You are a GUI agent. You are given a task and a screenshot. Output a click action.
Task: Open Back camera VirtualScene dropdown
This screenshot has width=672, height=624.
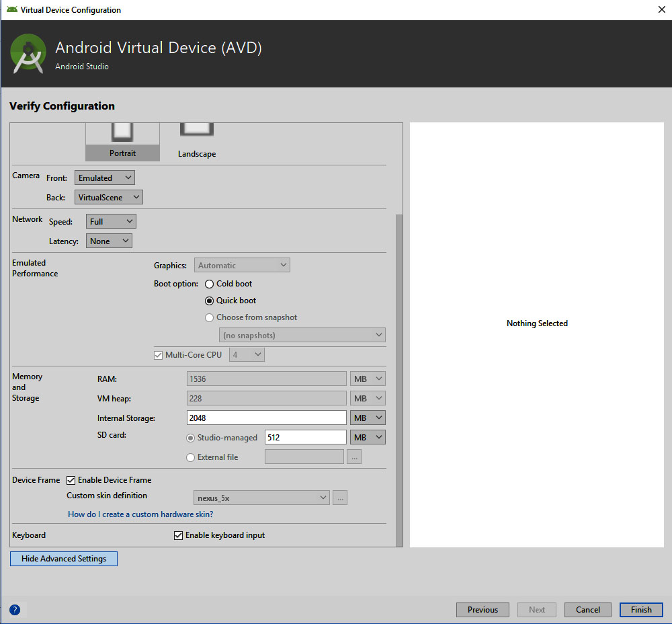[109, 198]
